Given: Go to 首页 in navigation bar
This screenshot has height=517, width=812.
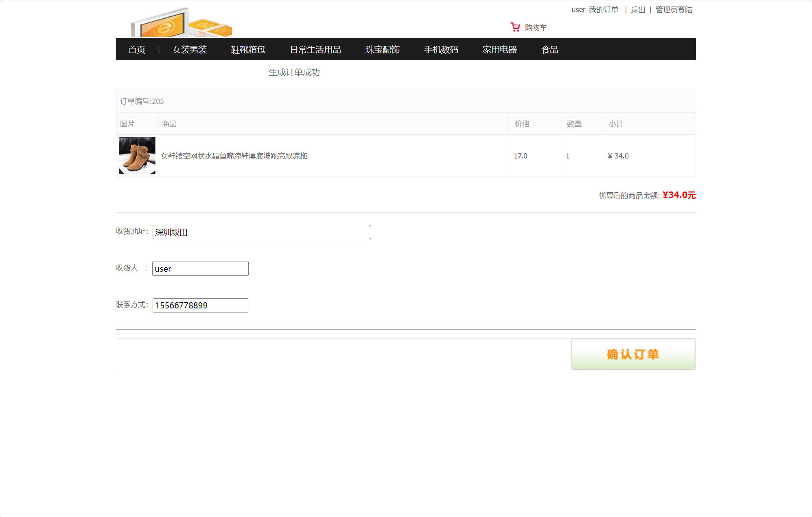Looking at the screenshot, I should pyautogui.click(x=137, y=50).
